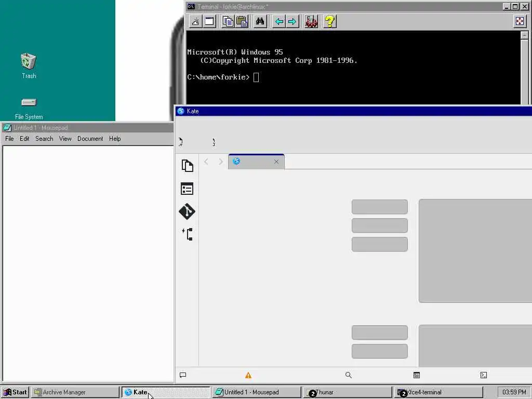Select the Kate welcome tab

[256, 162]
